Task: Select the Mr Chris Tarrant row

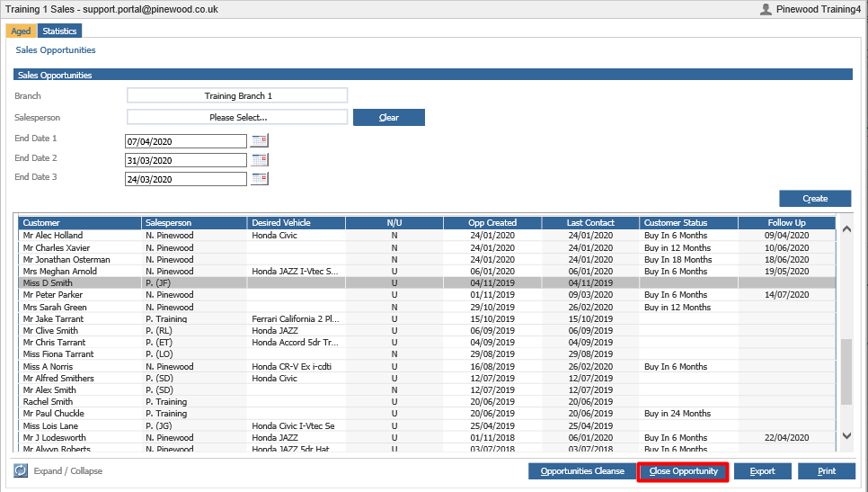Action: 427,343
